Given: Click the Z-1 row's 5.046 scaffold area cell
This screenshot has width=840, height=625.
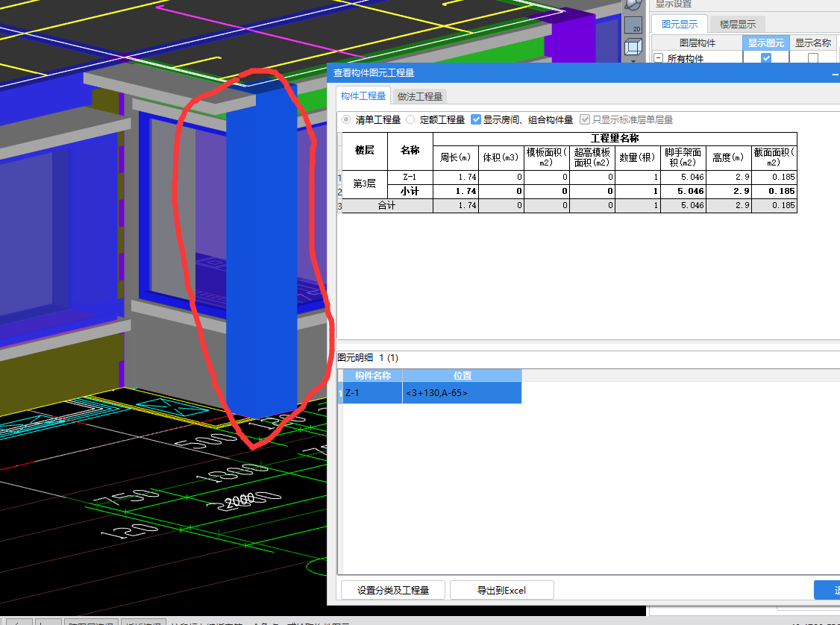Looking at the screenshot, I should point(683,177).
